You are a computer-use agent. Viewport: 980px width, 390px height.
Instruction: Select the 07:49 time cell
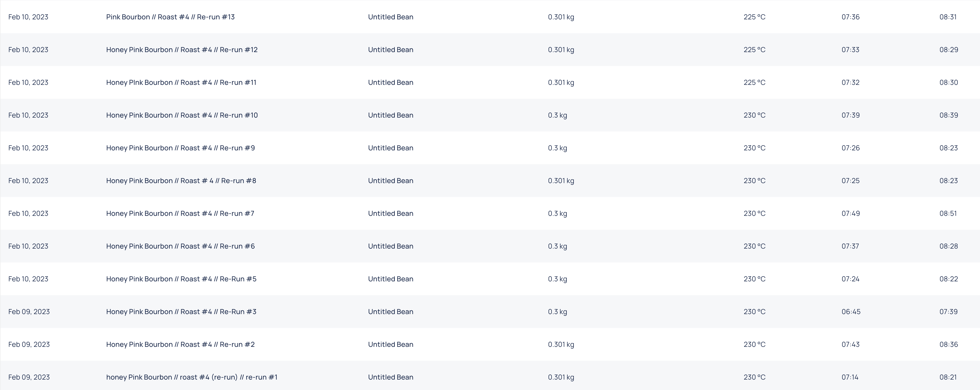coord(850,213)
